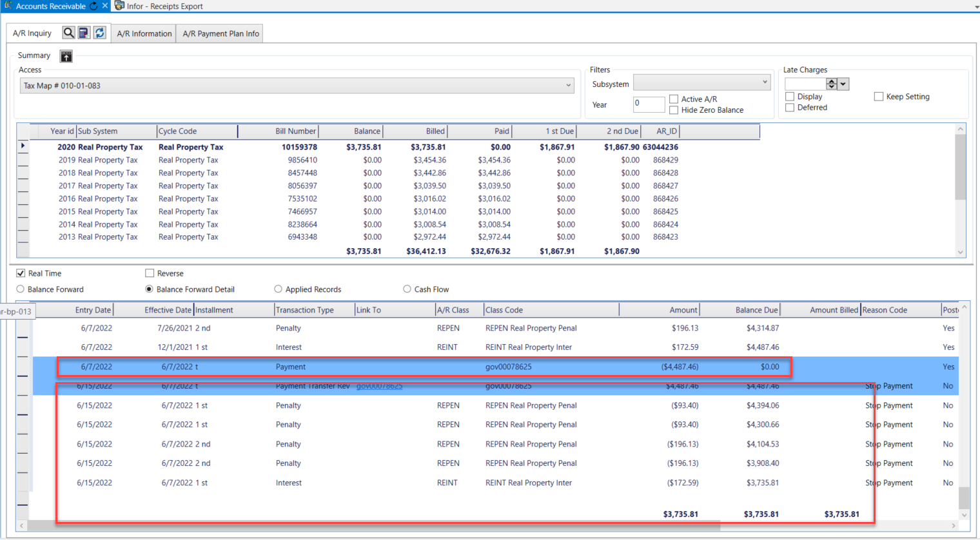Uncheck the Real Time checkbox
The image size is (980, 540).
pyautogui.click(x=21, y=273)
